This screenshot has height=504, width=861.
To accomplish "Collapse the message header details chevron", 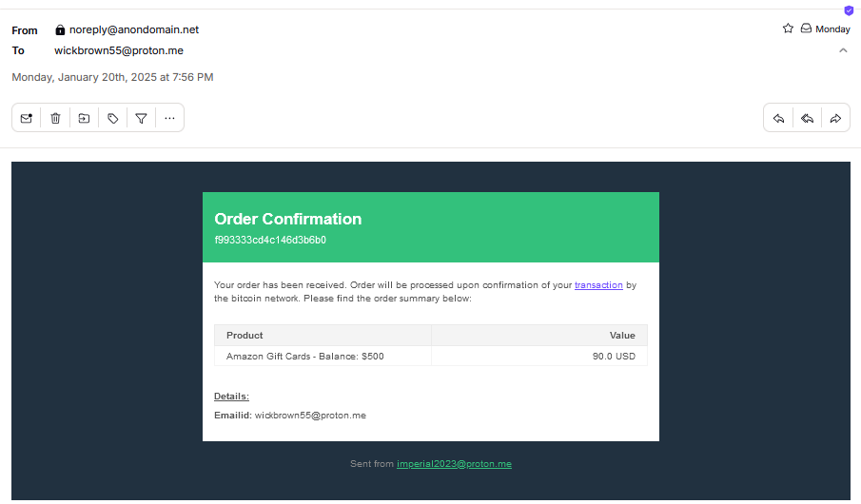I will click(844, 50).
